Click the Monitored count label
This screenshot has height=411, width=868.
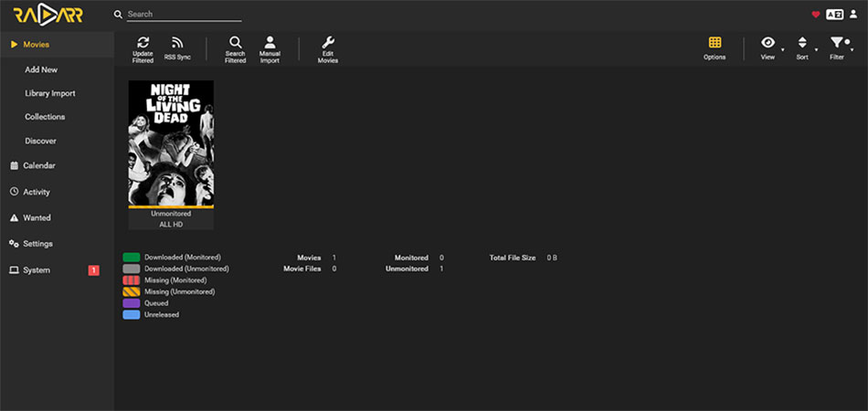coord(411,258)
